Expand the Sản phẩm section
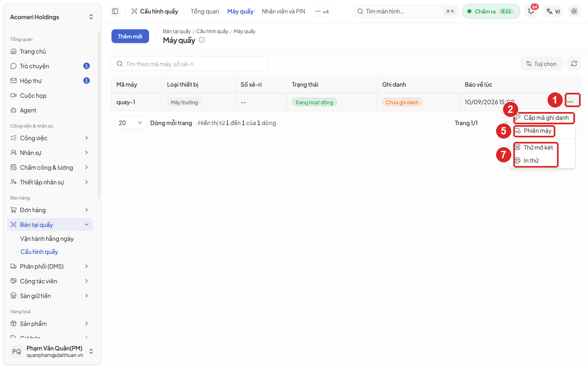 [50, 324]
